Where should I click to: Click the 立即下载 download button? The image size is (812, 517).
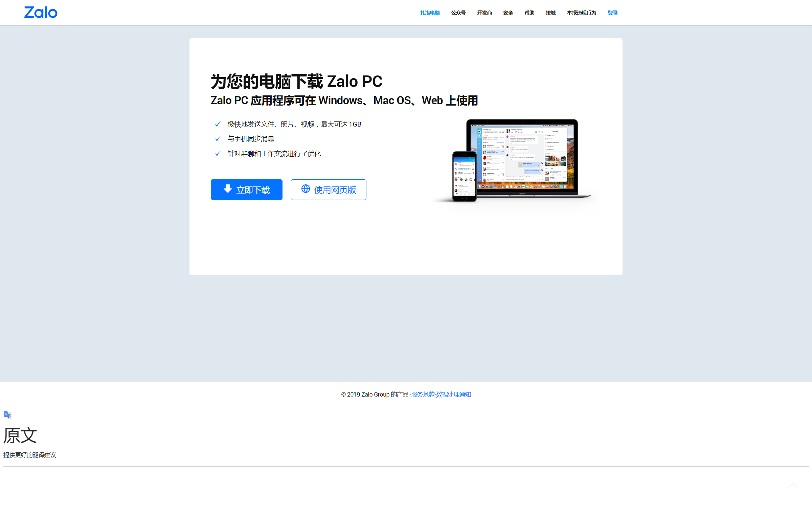click(x=247, y=189)
